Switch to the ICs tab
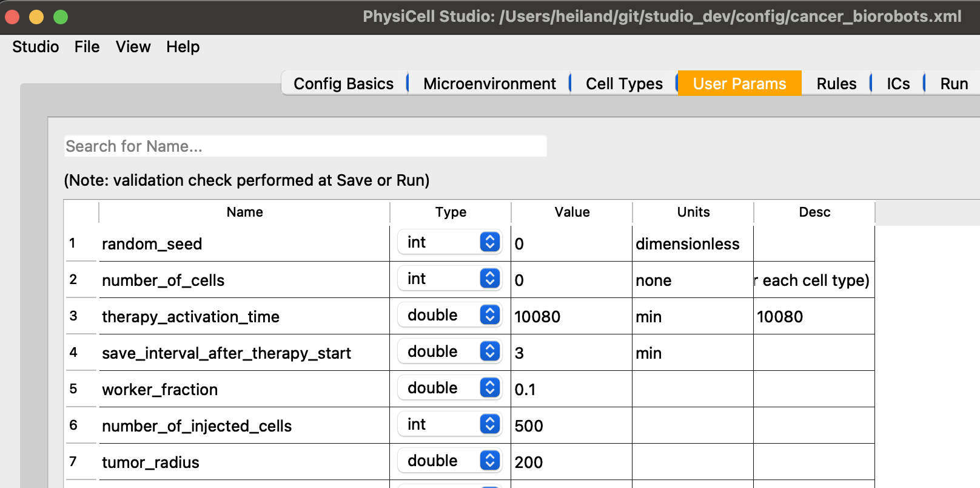980x488 pixels. (x=898, y=84)
